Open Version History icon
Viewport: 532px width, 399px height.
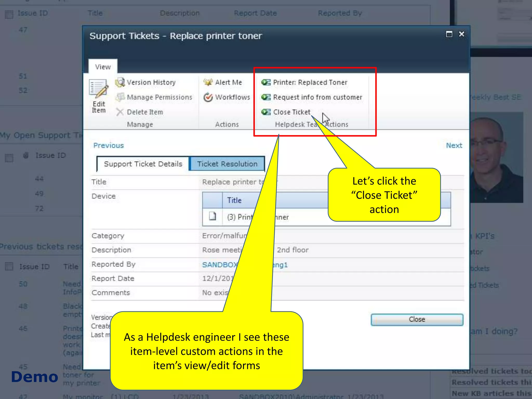(x=120, y=82)
